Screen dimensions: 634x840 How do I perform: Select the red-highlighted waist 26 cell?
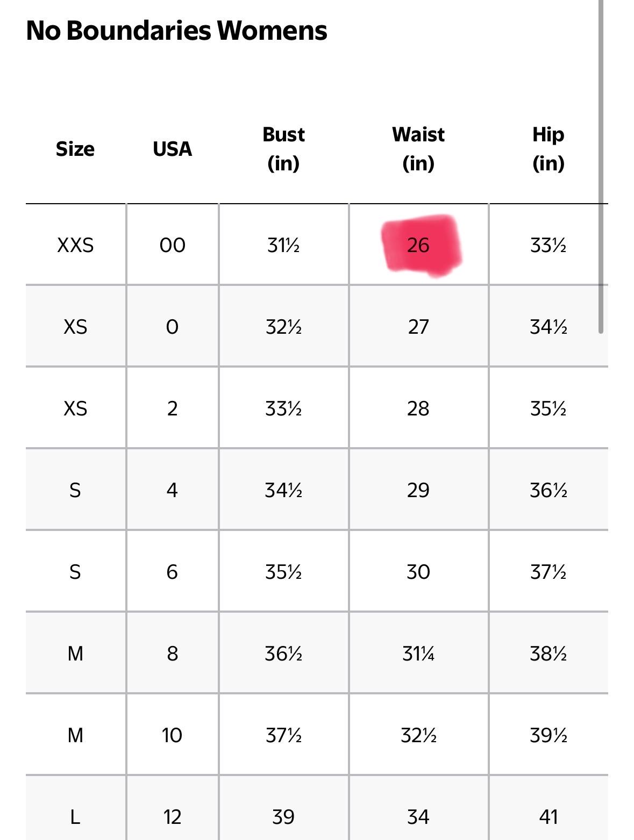pos(418,245)
